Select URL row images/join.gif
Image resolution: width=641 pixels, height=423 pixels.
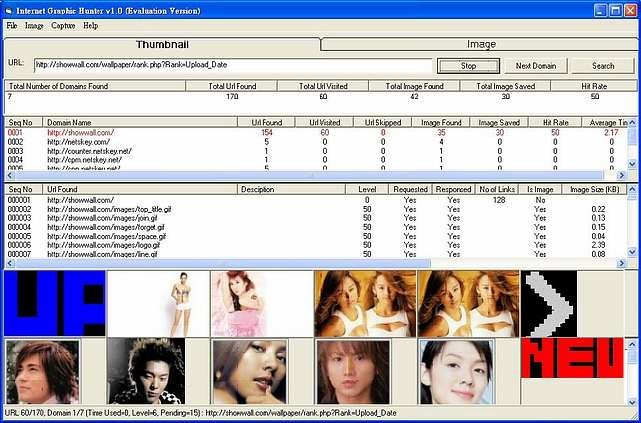pos(316,218)
